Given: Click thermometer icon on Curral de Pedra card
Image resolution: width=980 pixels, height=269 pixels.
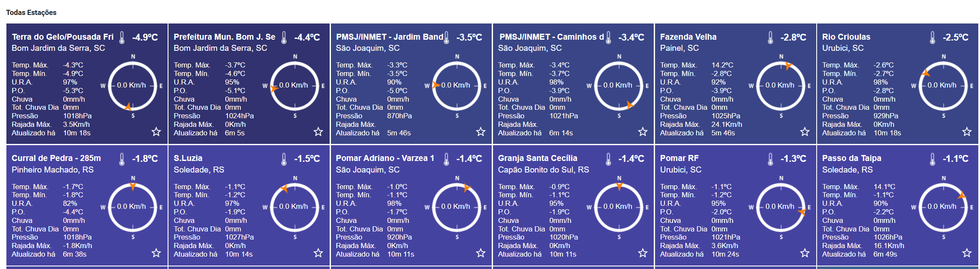Looking at the screenshot, I should (x=122, y=159).
